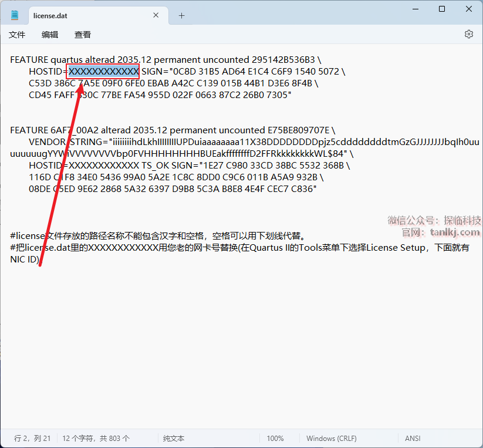Screen dimensions: 483x448
Task: Click the VENDOR_STRING line text
Action: (x=254, y=142)
